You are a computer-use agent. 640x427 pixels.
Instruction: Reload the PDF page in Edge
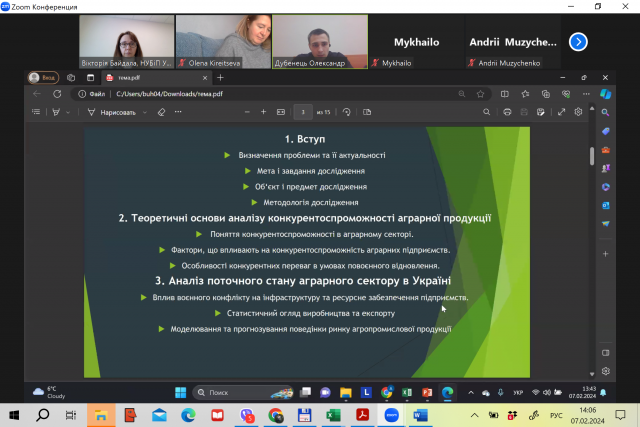[57, 94]
